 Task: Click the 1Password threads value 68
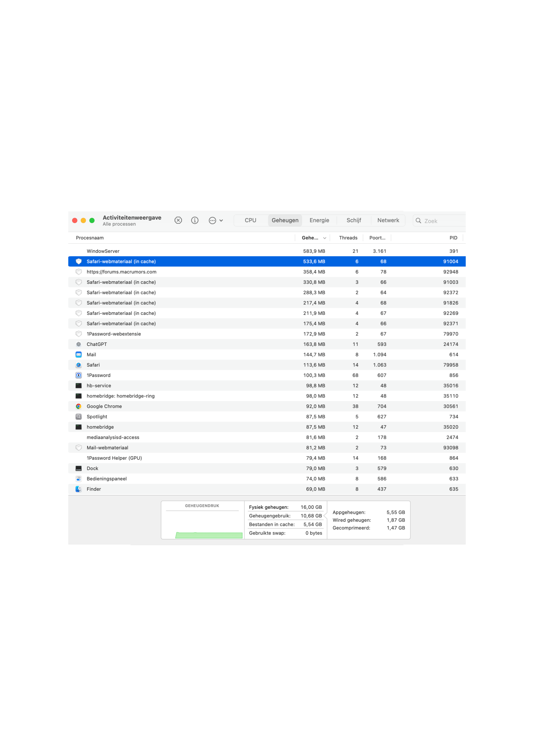tap(355, 375)
